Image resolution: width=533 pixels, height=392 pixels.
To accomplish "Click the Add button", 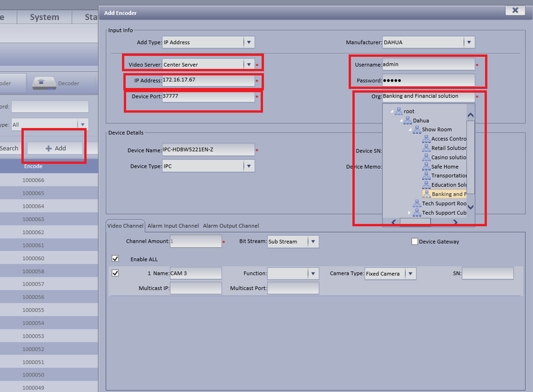I will [x=56, y=148].
